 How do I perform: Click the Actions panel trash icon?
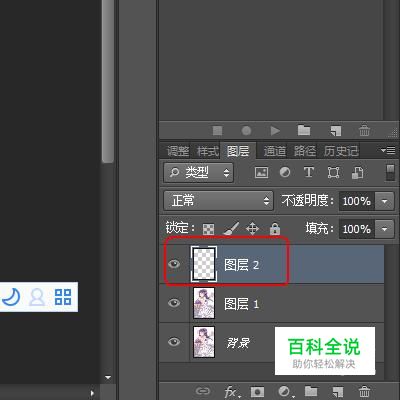click(x=364, y=130)
